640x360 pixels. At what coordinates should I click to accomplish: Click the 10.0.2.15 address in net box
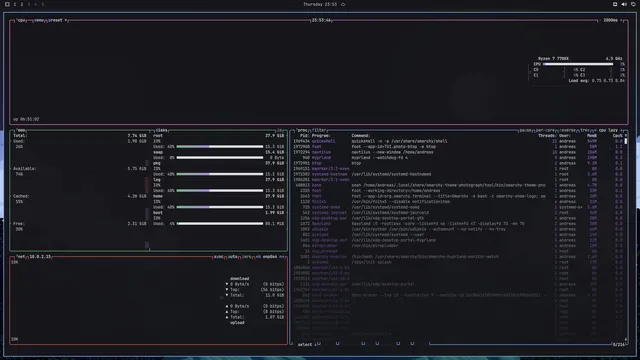click(x=40, y=257)
